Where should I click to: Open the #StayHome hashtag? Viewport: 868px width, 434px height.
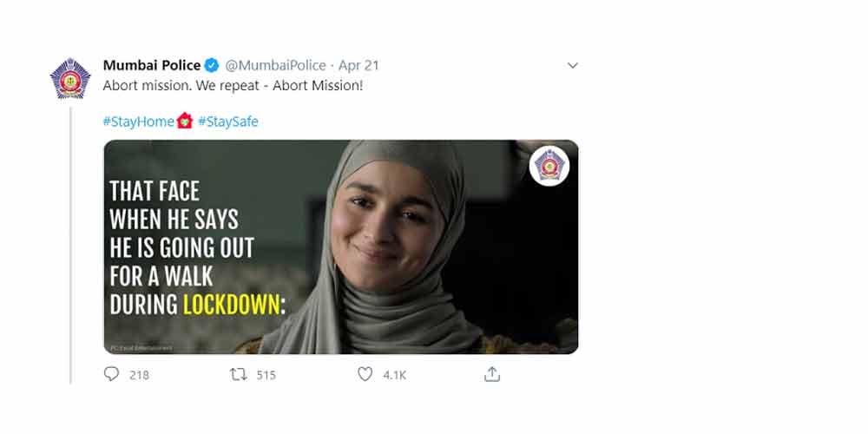pos(139,122)
